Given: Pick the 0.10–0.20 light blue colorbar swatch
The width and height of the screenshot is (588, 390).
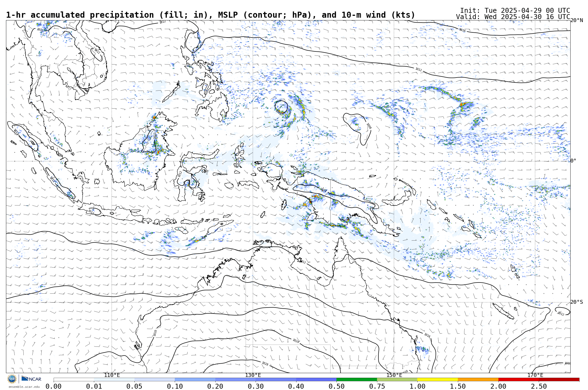Looking at the screenshot, I should 195,379.
